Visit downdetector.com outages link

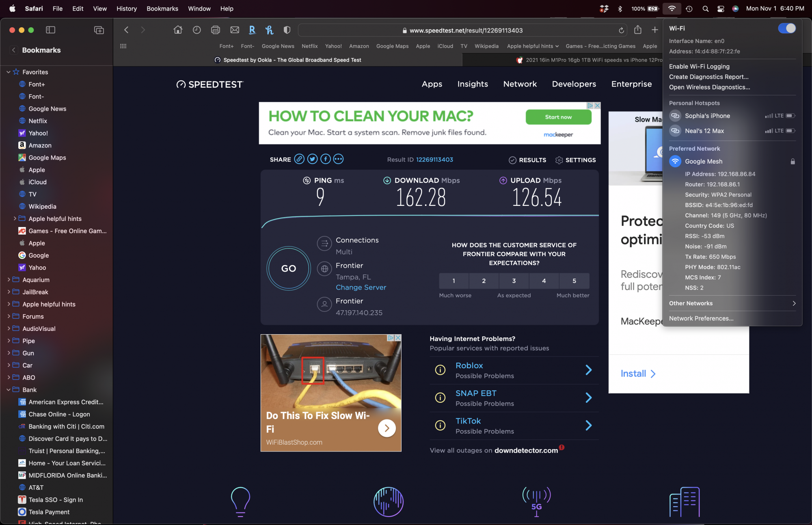point(526,450)
